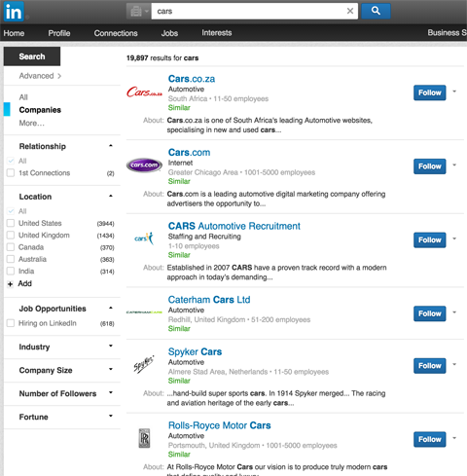Open the Cars.co.za company title link
This screenshot has width=467, height=476.
[192, 79]
